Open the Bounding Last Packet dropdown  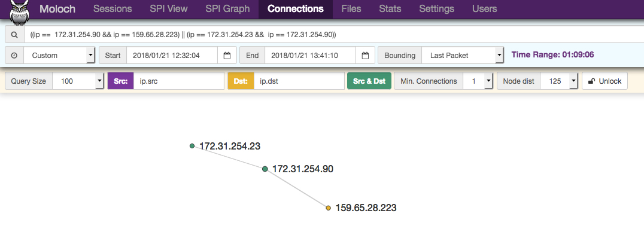pos(463,56)
